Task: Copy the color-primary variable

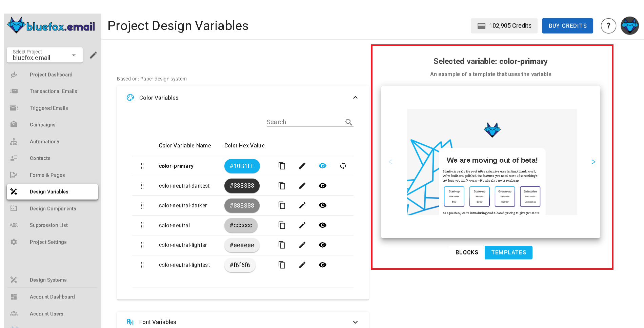Action: click(282, 166)
